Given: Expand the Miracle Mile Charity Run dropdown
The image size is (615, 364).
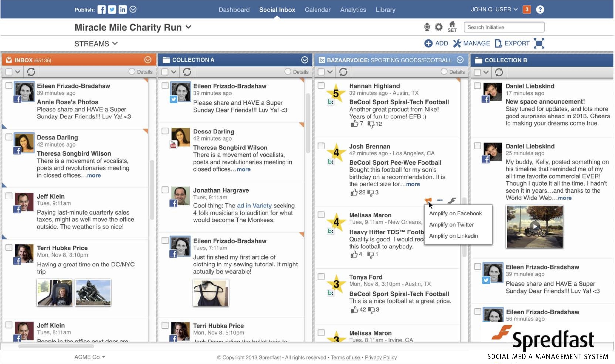Looking at the screenshot, I should (x=188, y=27).
